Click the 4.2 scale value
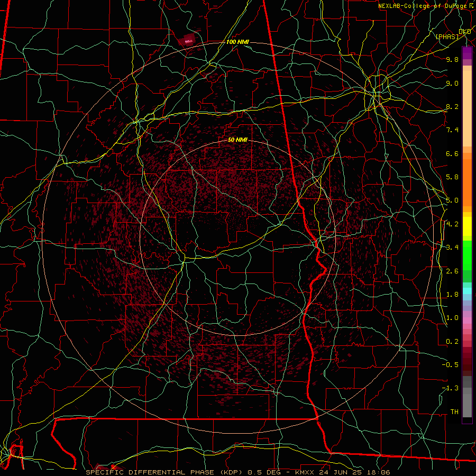Image resolution: width=476 pixels, height=476 pixels. tap(452, 224)
